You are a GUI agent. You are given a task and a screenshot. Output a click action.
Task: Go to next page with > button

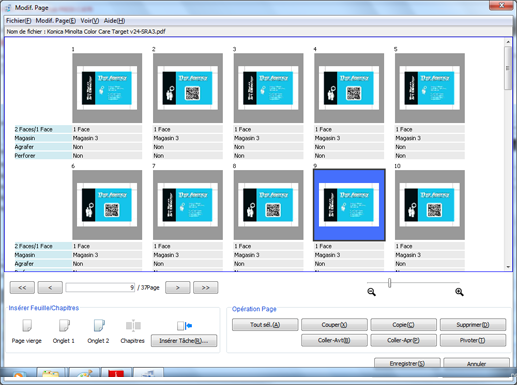[x=178, y=288]
